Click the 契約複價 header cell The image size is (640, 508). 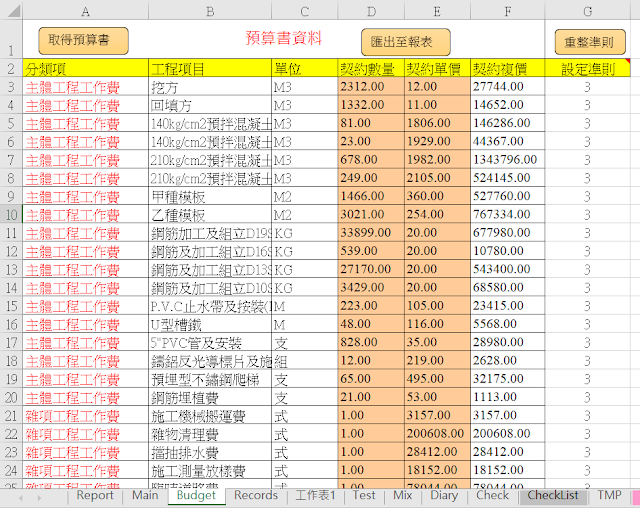(507, 68)
